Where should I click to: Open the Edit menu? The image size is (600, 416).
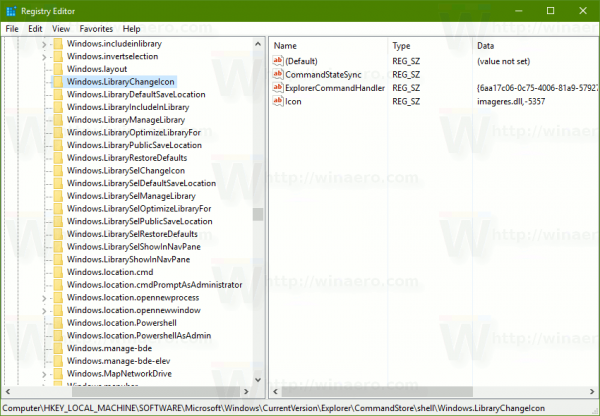[x=35, y=29]
